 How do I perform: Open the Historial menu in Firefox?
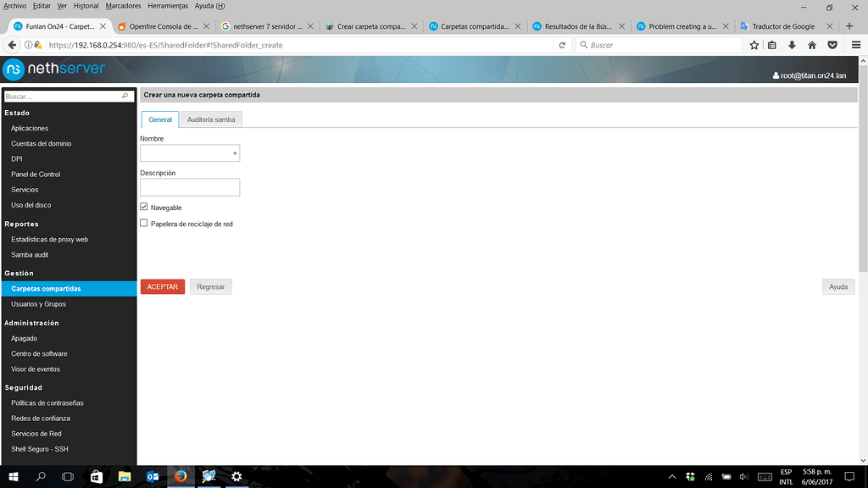coord(87,4)
